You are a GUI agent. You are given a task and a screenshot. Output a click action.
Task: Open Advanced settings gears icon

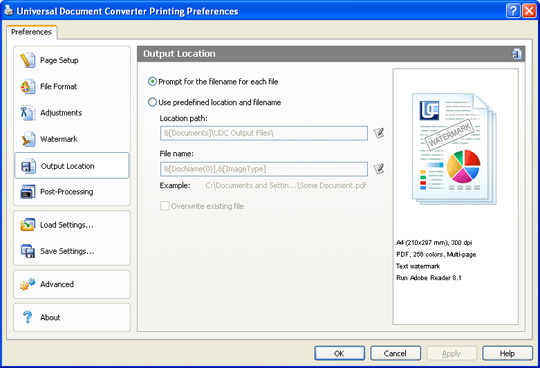28,284
